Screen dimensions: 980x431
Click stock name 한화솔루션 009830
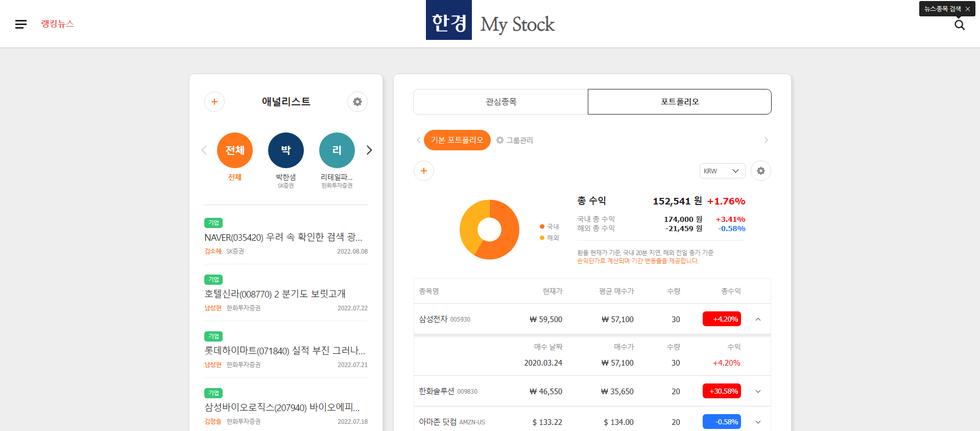pyautogui.click(x=448, y=391)
